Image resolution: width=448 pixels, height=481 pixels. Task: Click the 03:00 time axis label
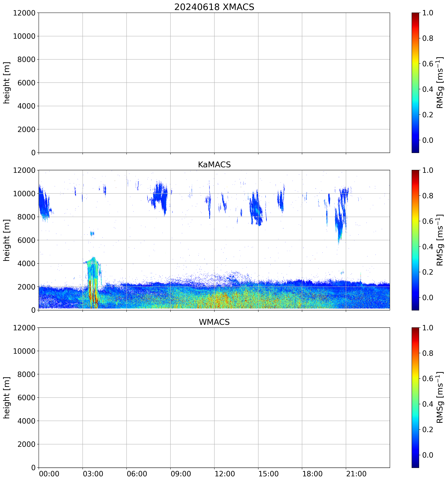(93, 474)
